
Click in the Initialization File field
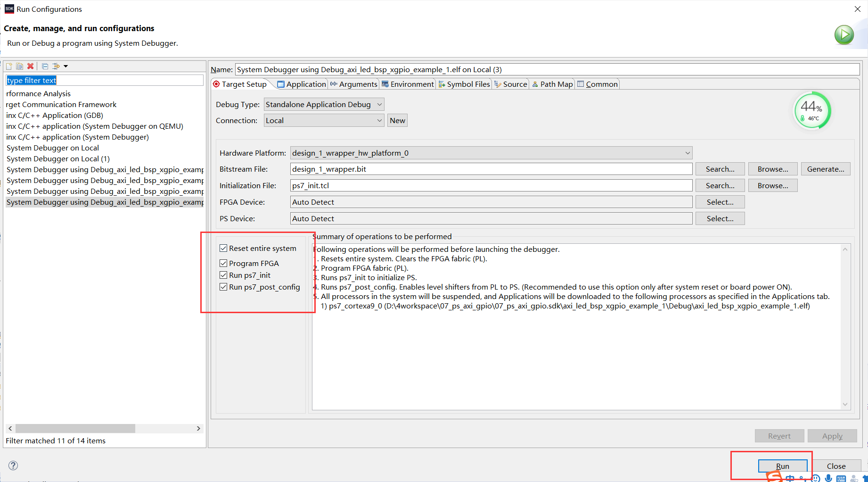[491, 185]
